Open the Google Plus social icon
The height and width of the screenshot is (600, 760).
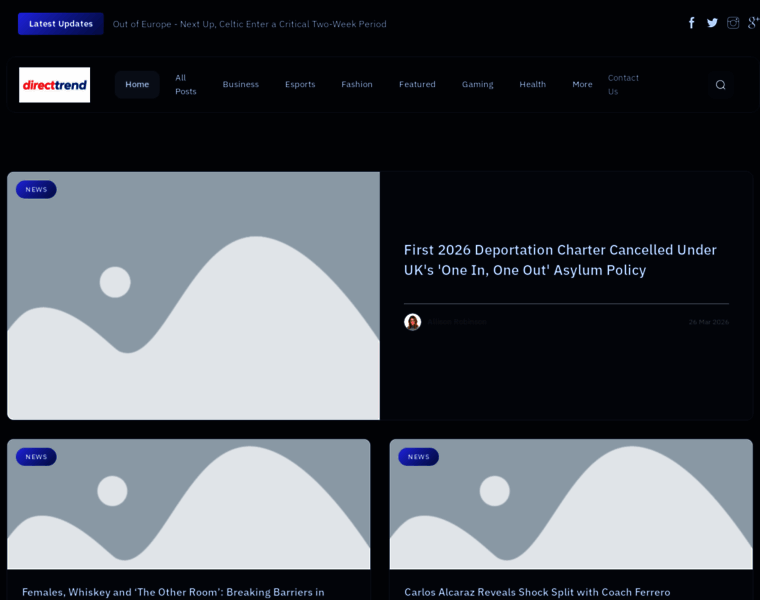tap(753, 23)
